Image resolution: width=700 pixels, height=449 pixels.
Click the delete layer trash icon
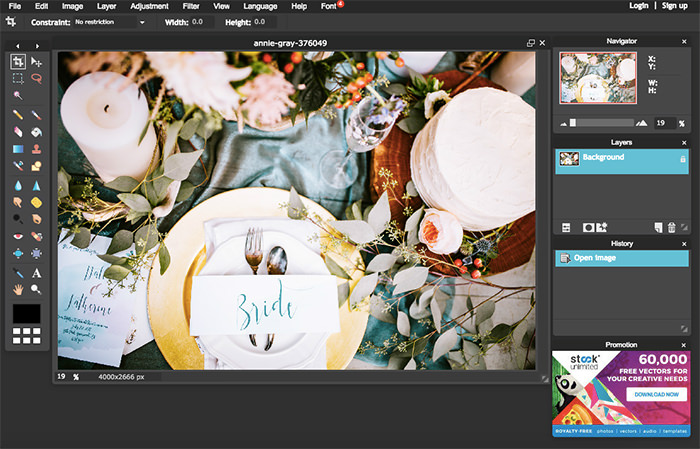(673, 228)
